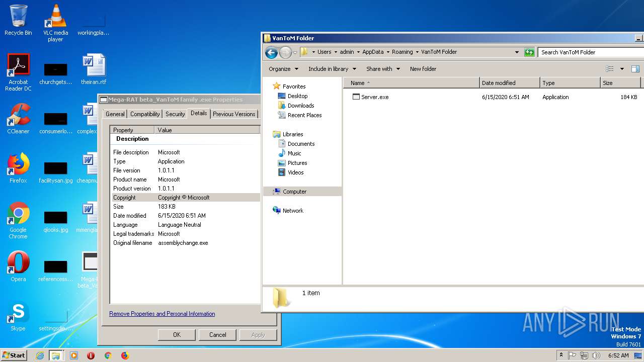
Task: Select the Details tab
Action: pos(199,113)
